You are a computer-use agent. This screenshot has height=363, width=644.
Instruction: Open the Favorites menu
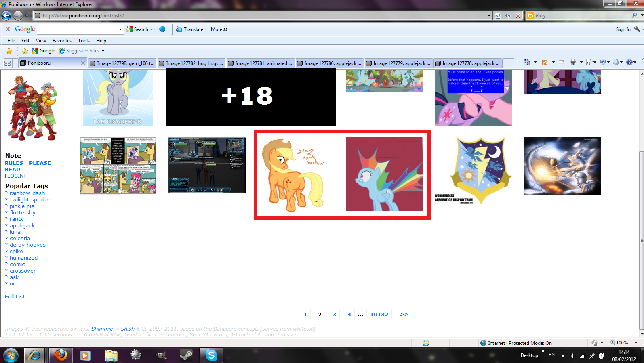(62, 41)
